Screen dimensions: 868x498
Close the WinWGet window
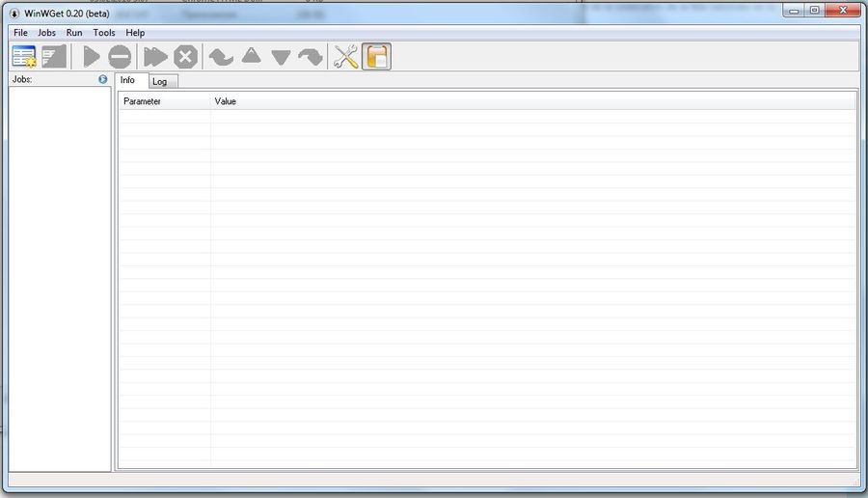tap(843, 10)
